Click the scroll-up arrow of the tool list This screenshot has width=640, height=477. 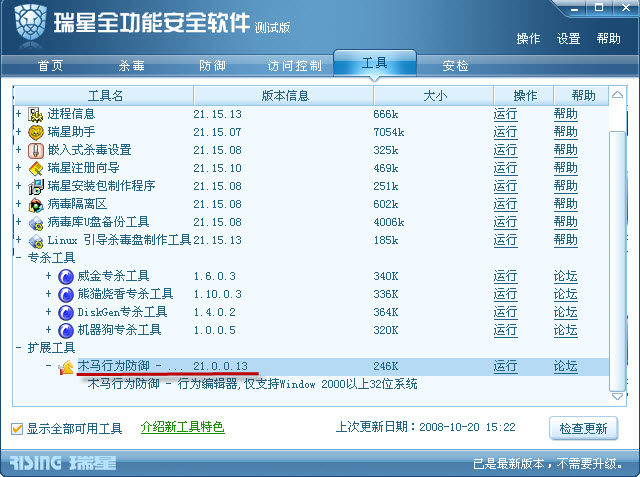pyautogui.click(x=618, y=95)
